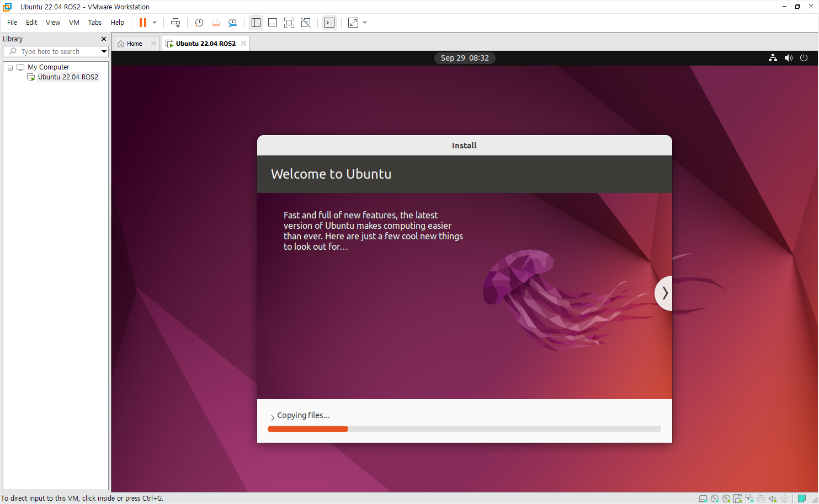Enter full screen mode

[x=289, y=23]
